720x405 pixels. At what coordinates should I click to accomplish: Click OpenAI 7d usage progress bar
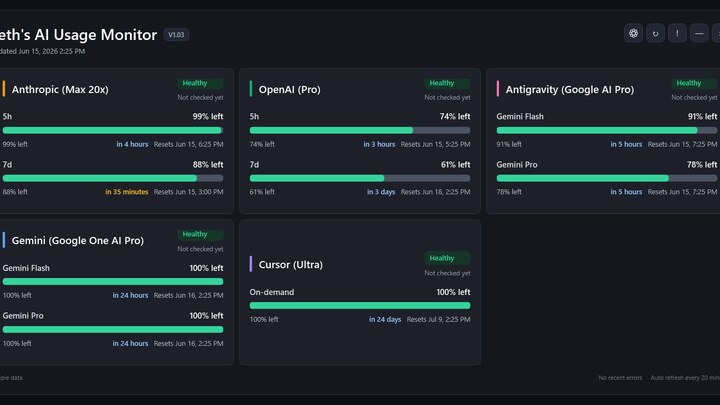360,178
